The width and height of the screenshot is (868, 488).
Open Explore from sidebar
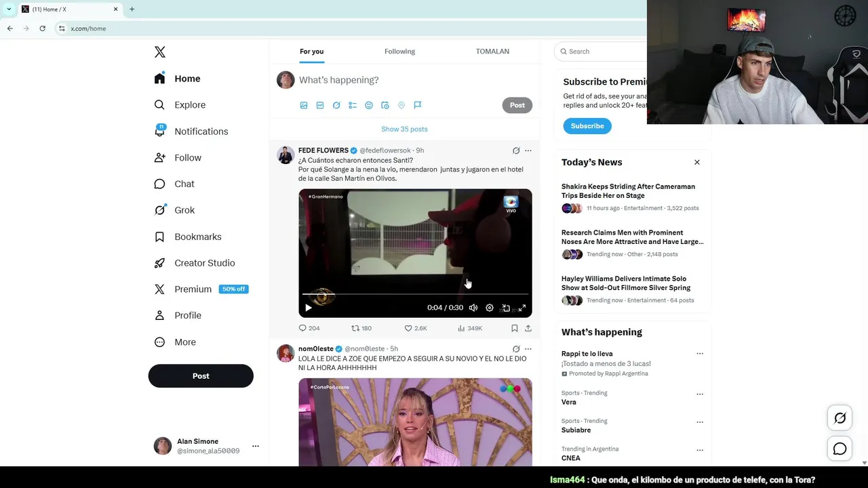coord(180,105)
